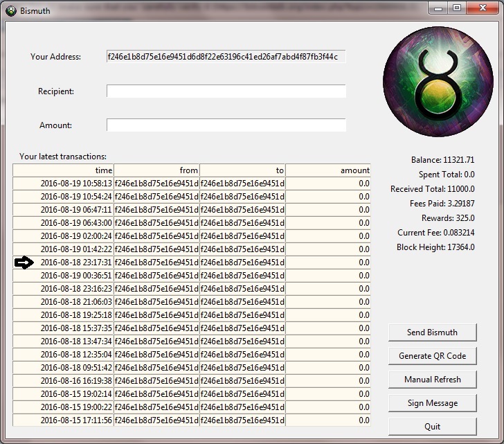Focus the Recipient input field

pos(226,91)
